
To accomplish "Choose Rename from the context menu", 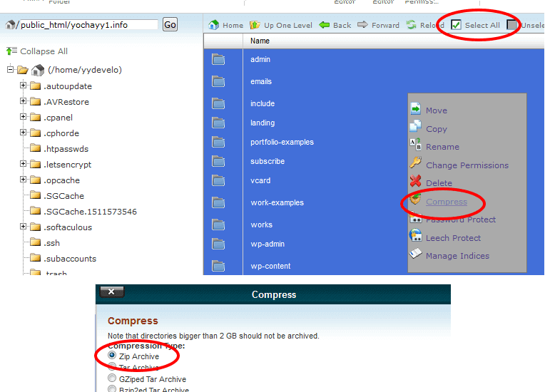I will pyautogui.click(x=442, y=147).
